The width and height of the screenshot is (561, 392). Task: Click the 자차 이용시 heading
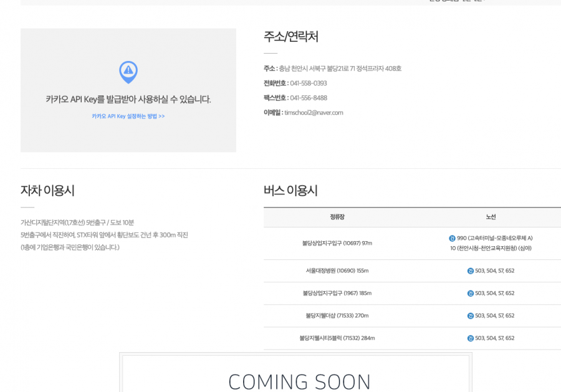pyautogui.click(x=47, y=191)
